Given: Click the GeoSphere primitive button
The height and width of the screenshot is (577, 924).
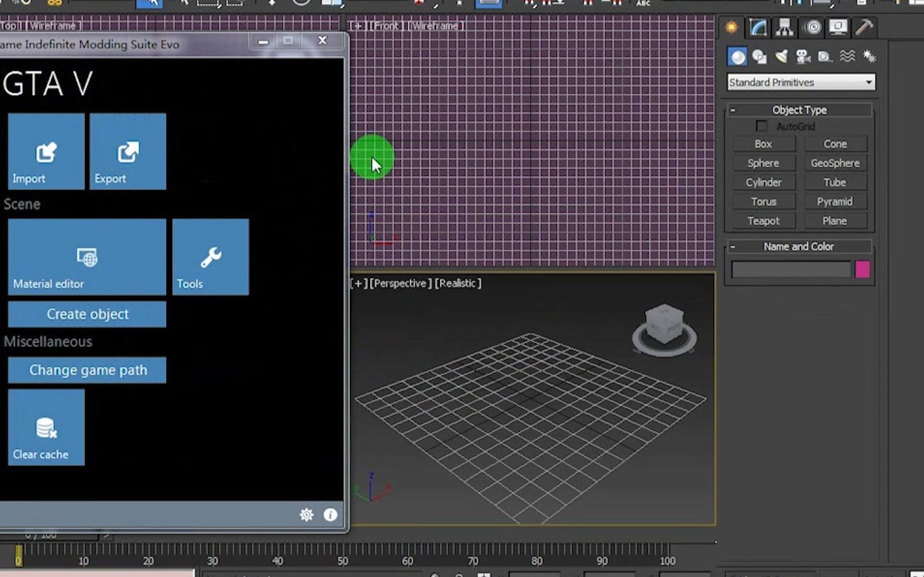Looking at the screenshot, I should [x=835, y=163].
